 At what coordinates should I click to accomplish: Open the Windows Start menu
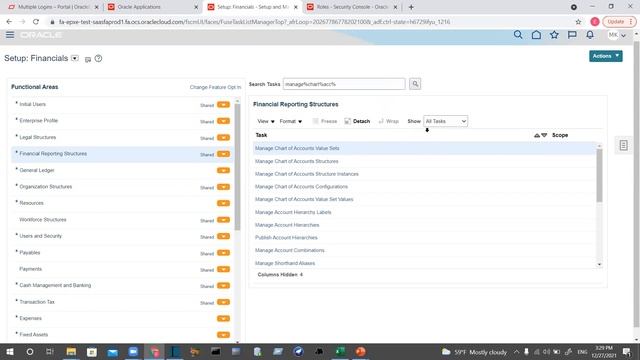coord(10,351)
